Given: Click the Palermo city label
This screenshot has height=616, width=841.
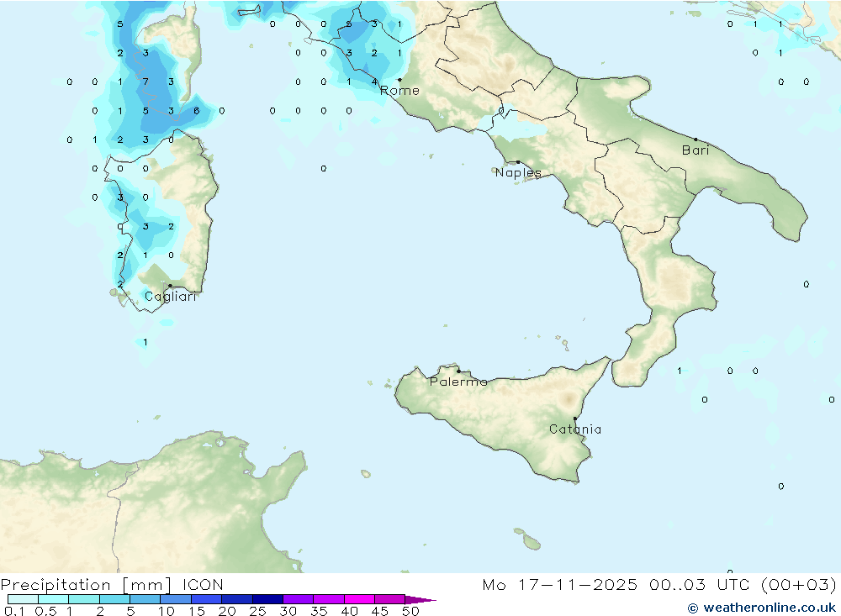Looking at the screenshot, I should pos(458,382).
